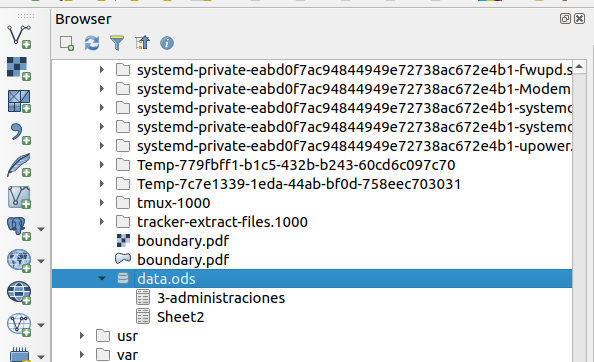Click the Add Raster Layer checkerboard icon
This screenshot has width=594, height=362.
(x=19, y=69)
